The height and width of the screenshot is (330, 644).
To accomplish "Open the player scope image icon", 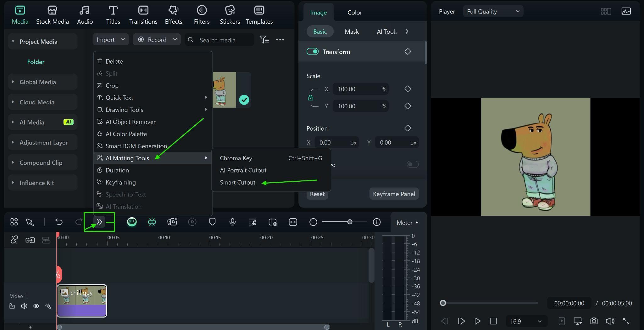I will click(x=626, y=11).
